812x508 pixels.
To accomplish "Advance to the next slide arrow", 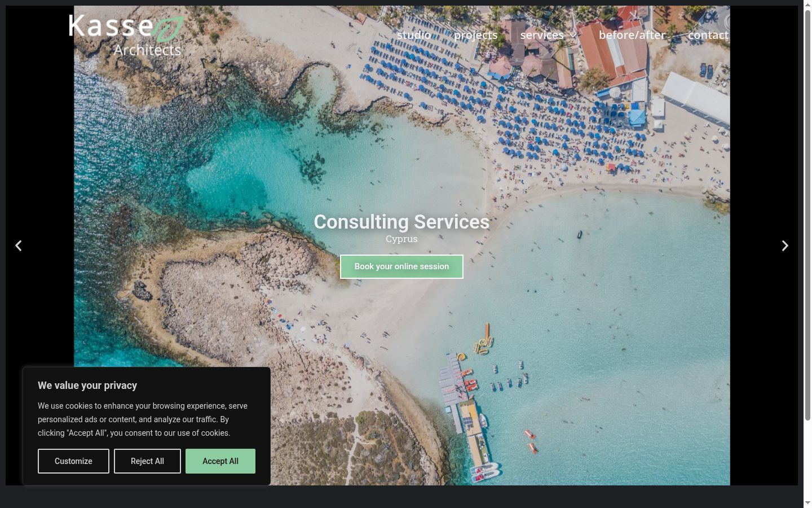I will pyautogui.click(x=785, y=246).
